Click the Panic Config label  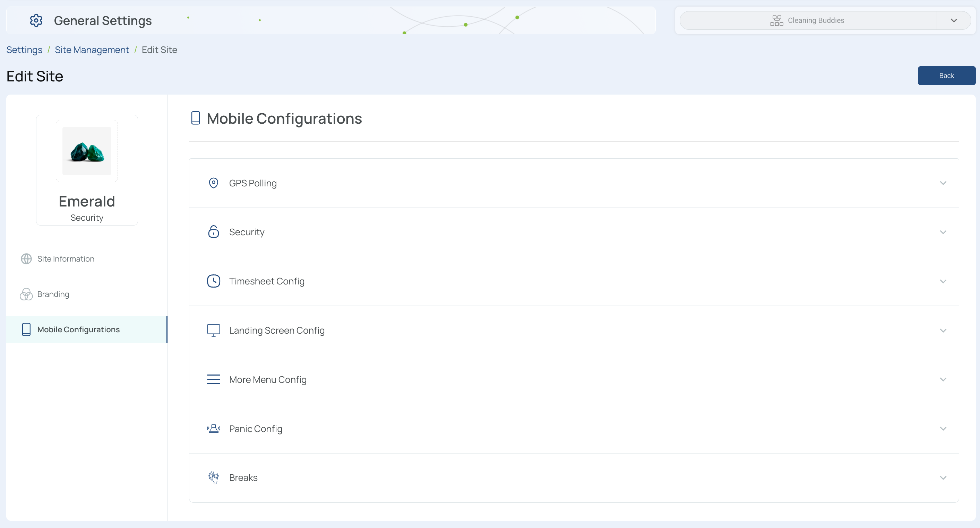pos(256,429)
